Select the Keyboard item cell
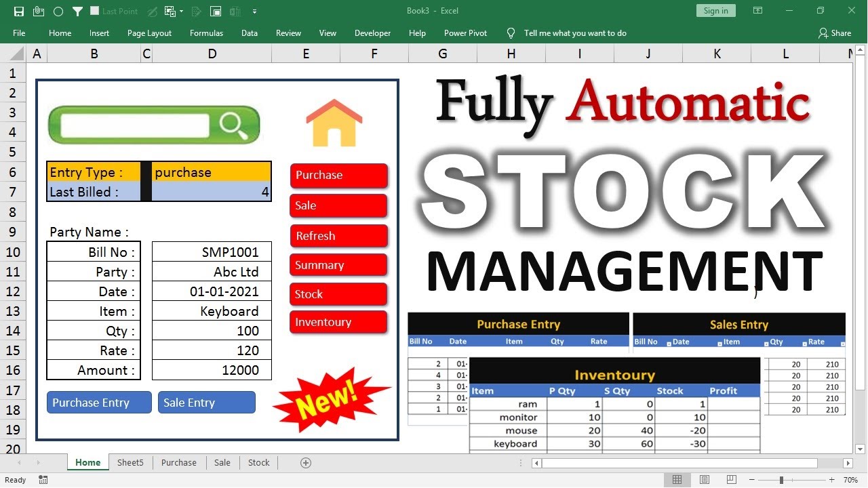868x488 pixels. (x=212, y=311)
